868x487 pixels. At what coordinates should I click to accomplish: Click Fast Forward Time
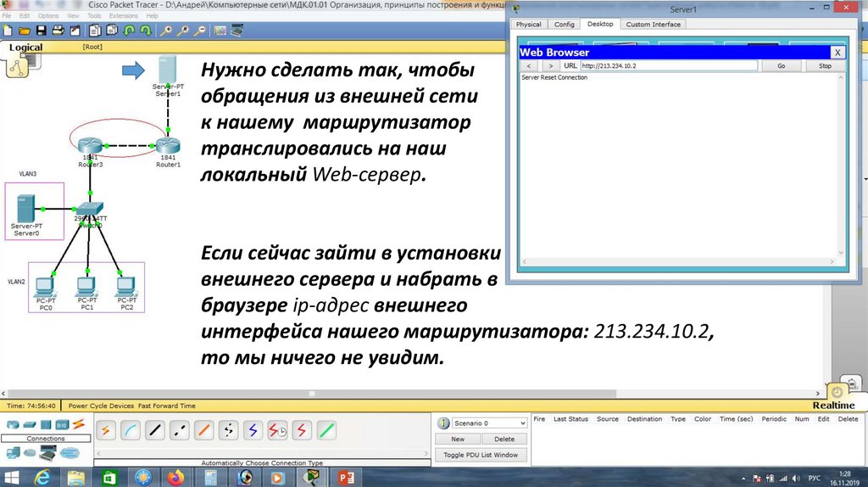(167, 406)
